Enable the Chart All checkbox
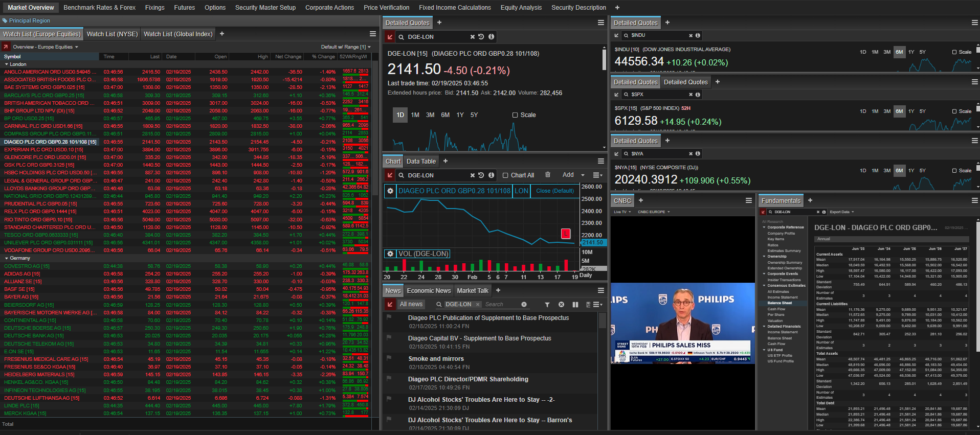980x435 pixels. [x=505, y=175]
